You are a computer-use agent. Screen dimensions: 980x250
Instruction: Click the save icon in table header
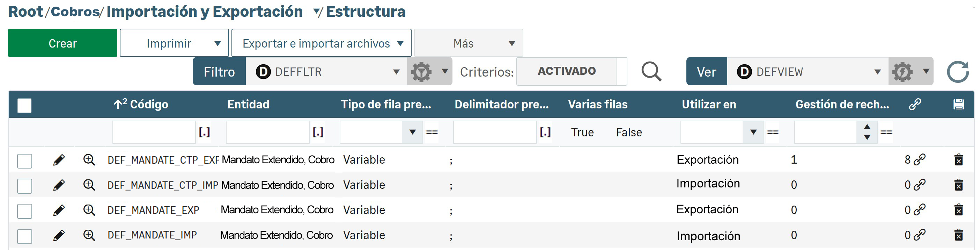958,105
